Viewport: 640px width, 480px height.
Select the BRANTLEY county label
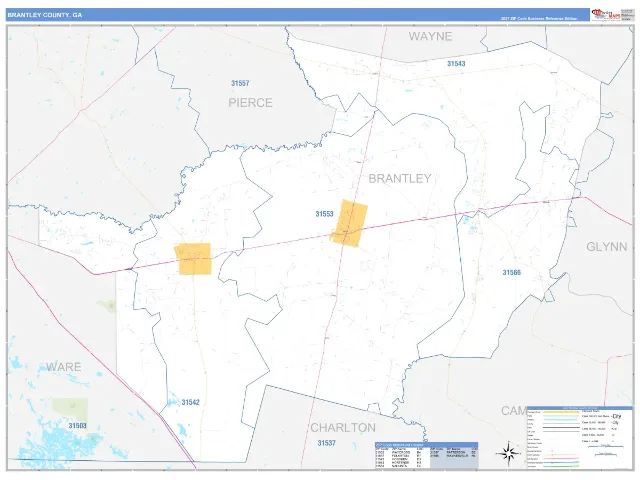tap(400, 178)
